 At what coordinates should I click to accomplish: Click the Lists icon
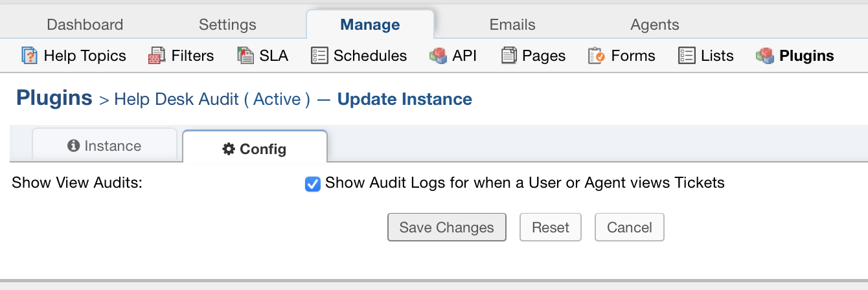tap(687, 56)
